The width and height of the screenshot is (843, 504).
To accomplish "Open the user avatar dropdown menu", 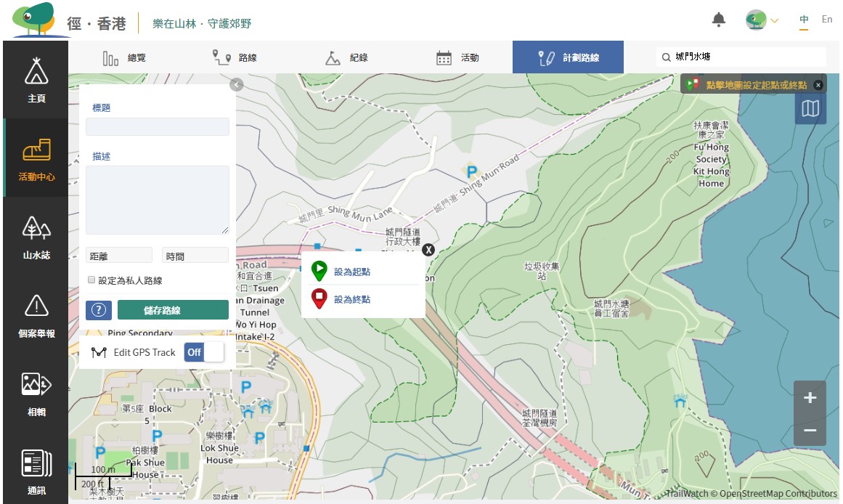I will 761,20.
